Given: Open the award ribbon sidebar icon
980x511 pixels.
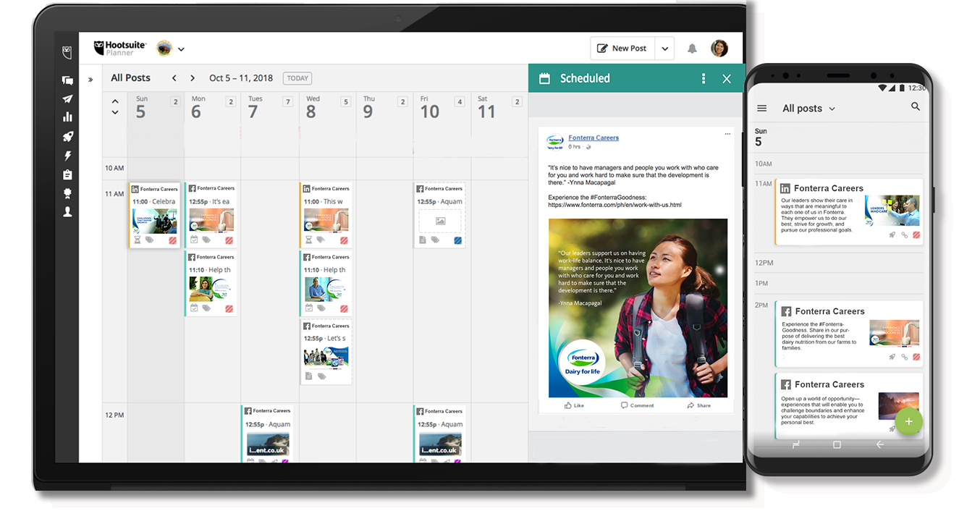Looking at the screenshot, I should tap(67, 193).
